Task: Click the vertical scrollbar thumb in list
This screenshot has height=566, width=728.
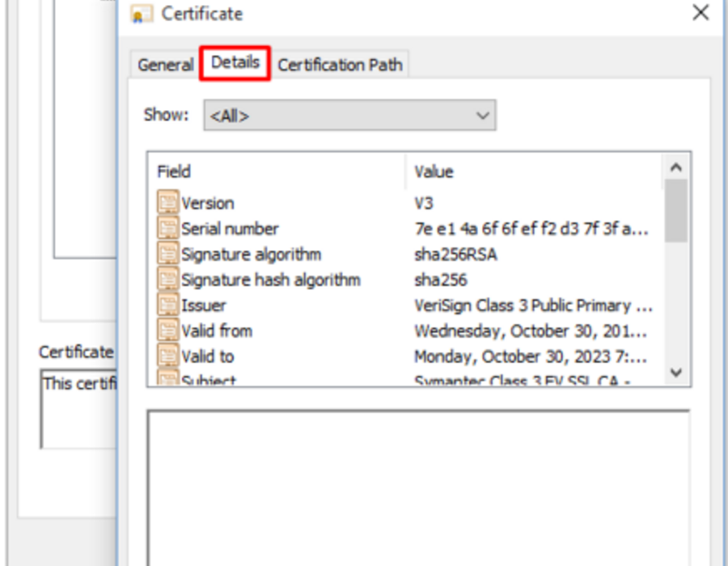Action: (676, 211)
